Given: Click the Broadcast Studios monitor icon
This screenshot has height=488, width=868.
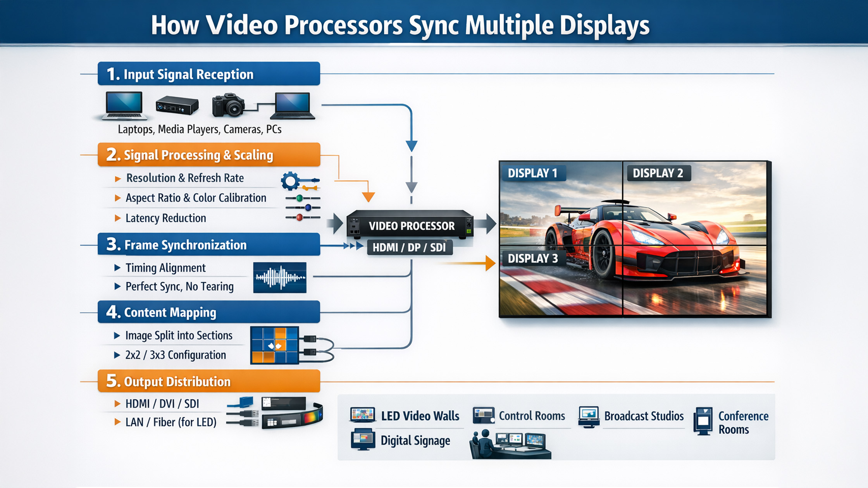Looking at the screenshot, I should [x=589, y=416].
